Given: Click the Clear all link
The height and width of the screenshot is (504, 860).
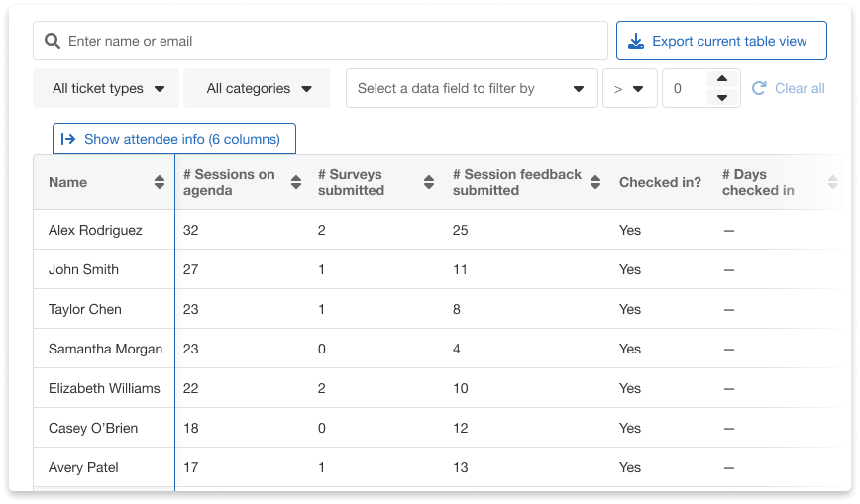Looking at the screenshot, I should 800,88.
